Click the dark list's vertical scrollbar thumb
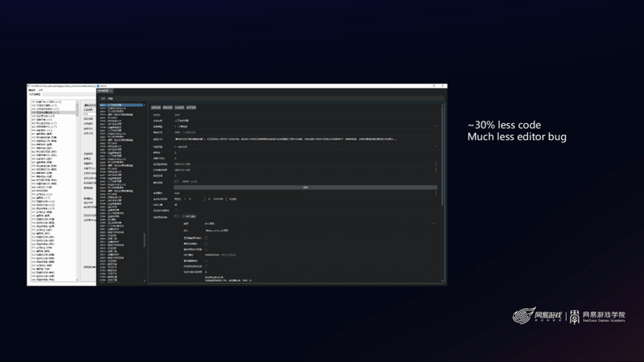Viewport: 644px width, 362px height. pos(144,240)
